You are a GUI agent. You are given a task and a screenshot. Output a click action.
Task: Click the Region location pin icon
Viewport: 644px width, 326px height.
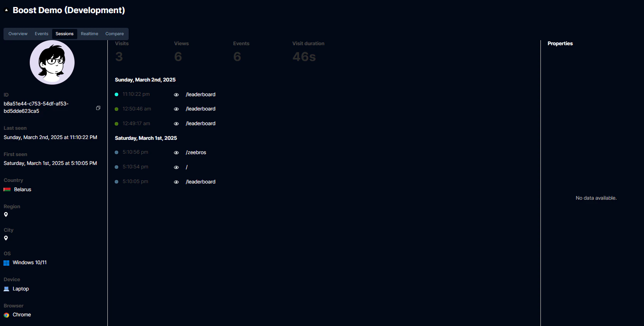coord(6,215)
